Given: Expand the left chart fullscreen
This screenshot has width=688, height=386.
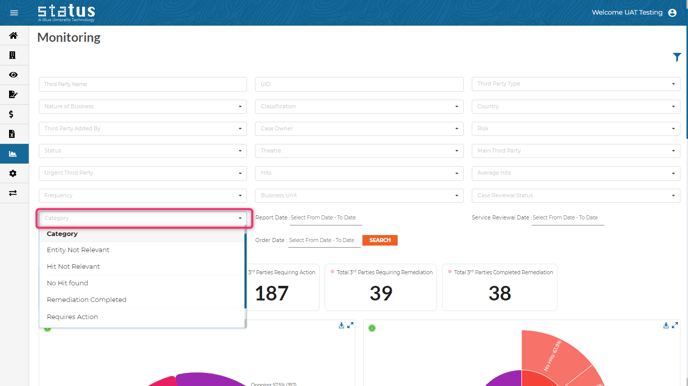Looking at the screenshot, I should point(350,325).
